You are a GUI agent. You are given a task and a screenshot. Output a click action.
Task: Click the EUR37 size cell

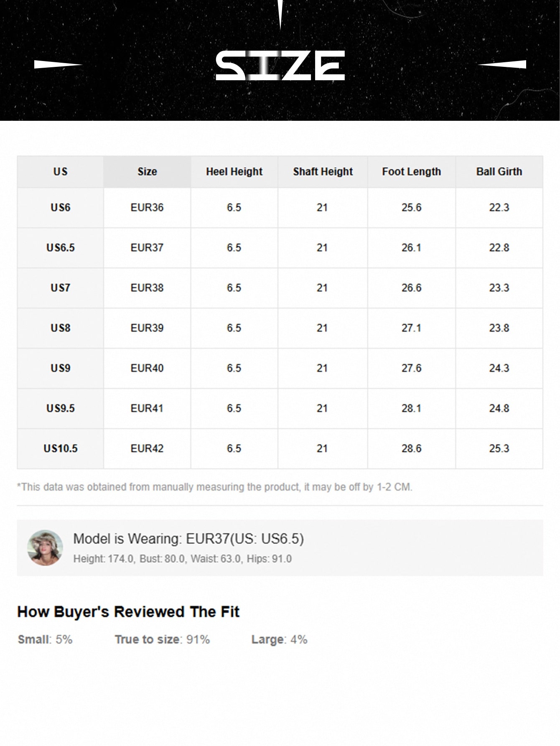147,248
